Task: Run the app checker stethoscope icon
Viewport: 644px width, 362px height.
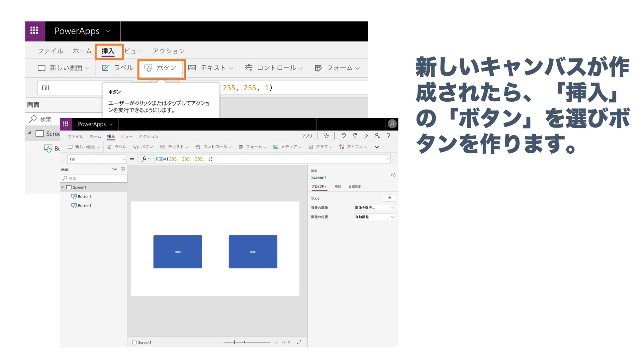Action: click(326, 136)
